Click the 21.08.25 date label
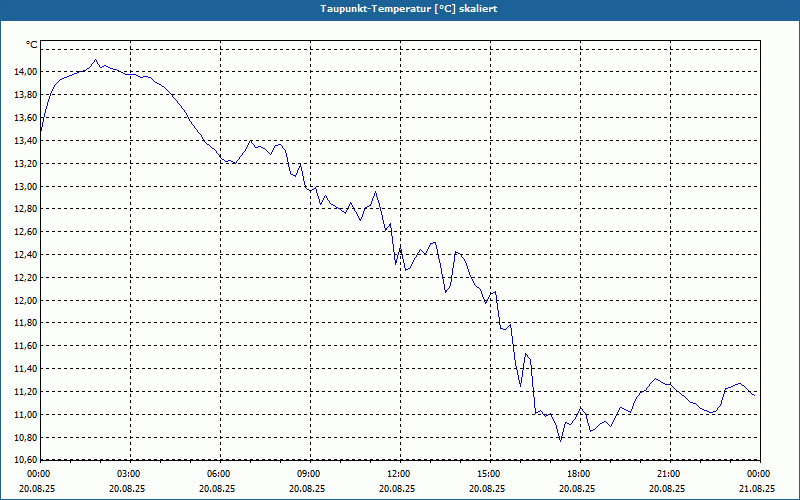This screenshot has height=500, width=800. [757, 488]
